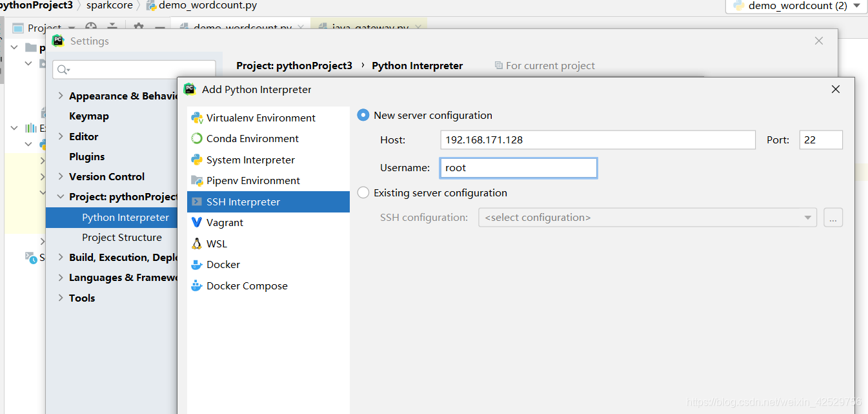The height and width of the screenshot is (414, 868).
Task: Open Project panel gear options icon
Action: 138,28
